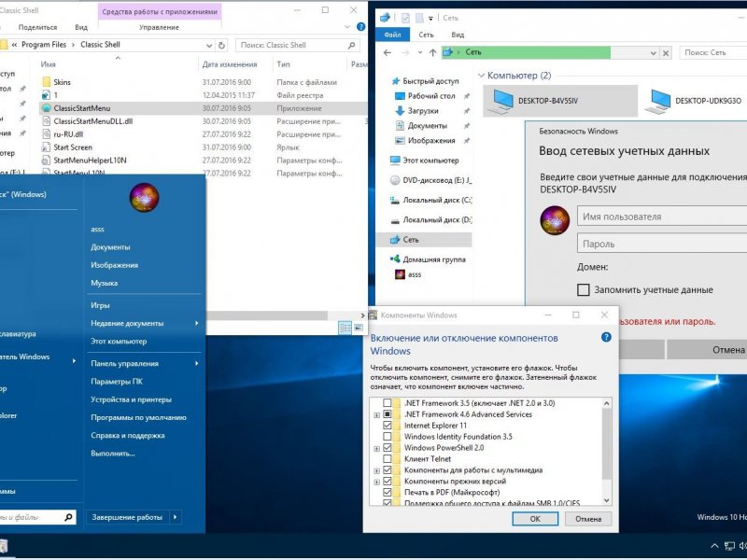Click the user avatar in the Start menu
The image size is (747, 560).
coord(144,198)
